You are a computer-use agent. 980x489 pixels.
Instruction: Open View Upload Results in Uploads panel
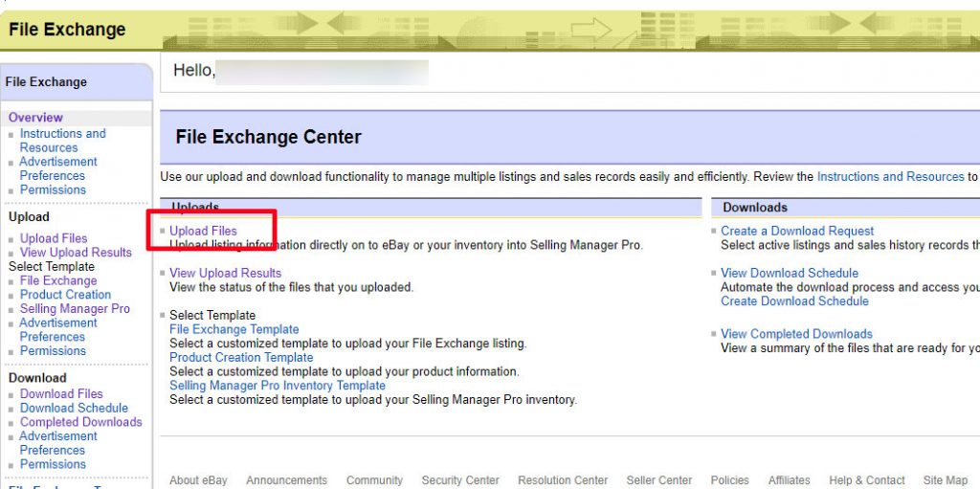[x=226, y=274]
